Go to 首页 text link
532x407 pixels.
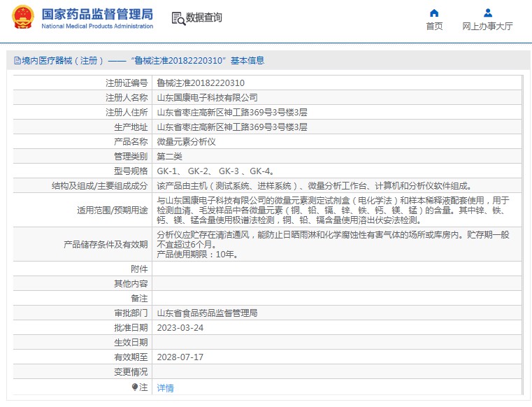[434, 26]
